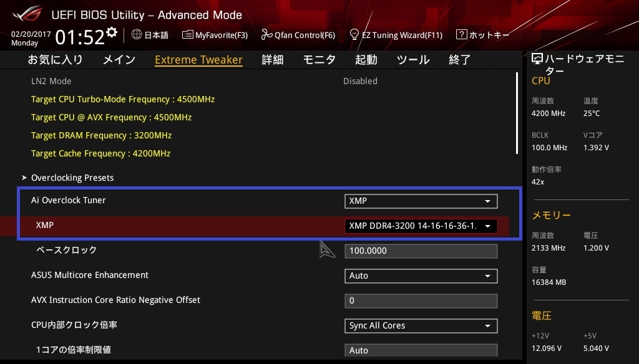Image resolution: width=639 pixels, height=364 pixels.
Task: Click the 02/20/2017 date display
Action: click(31, 34)
